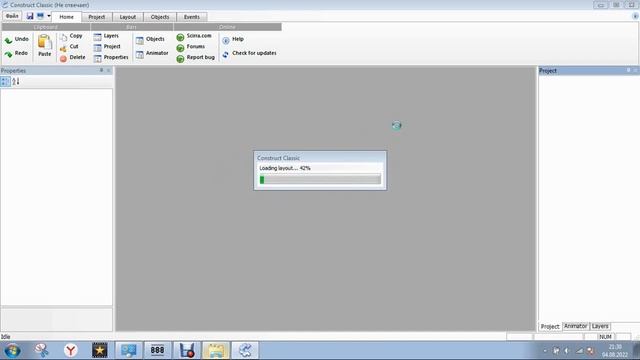
Task: Show the Animator bar from ribbon
Action: (152, 53)
